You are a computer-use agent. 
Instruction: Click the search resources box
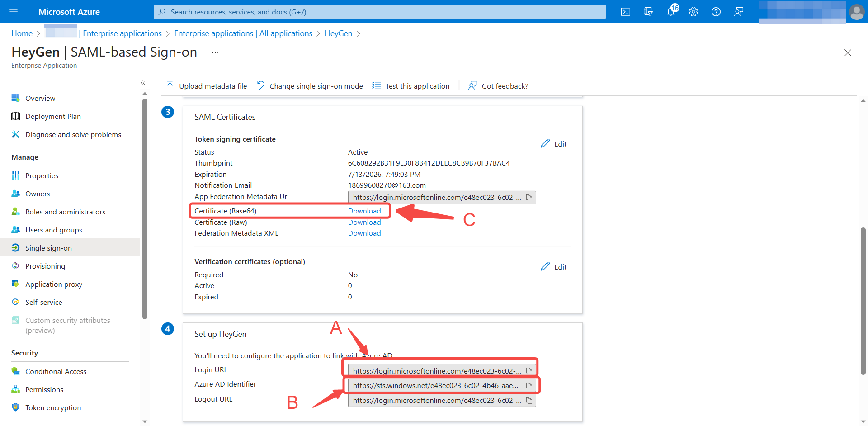(380, 12)
